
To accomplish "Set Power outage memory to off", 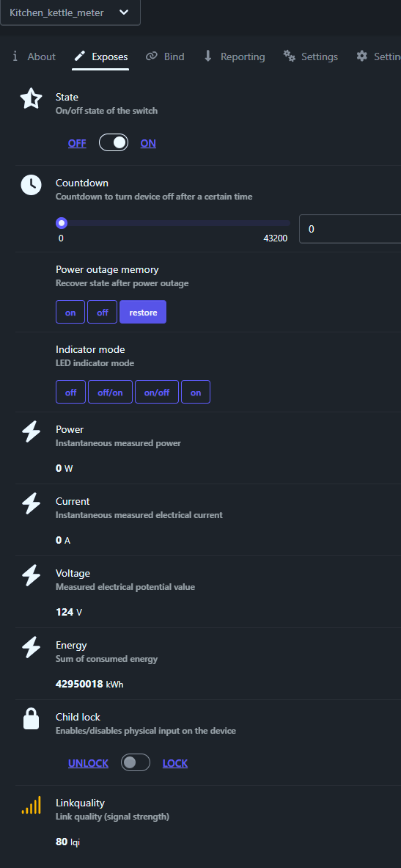I will coord(103,313).
